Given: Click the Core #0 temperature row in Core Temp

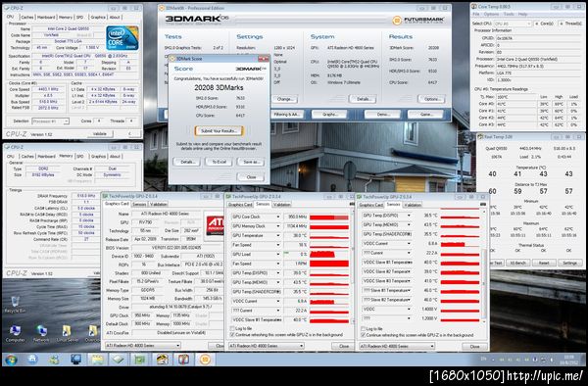Looking at the screenshot, I should pos(528,104).
